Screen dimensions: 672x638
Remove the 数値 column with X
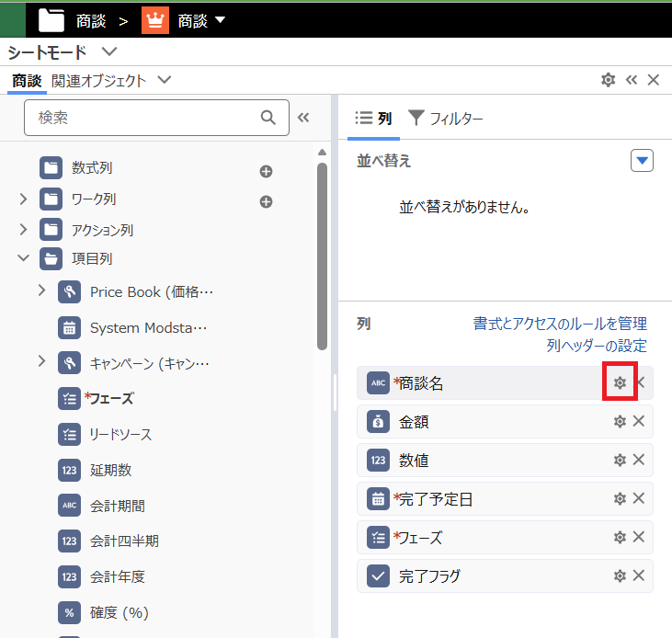click(639, 461)
